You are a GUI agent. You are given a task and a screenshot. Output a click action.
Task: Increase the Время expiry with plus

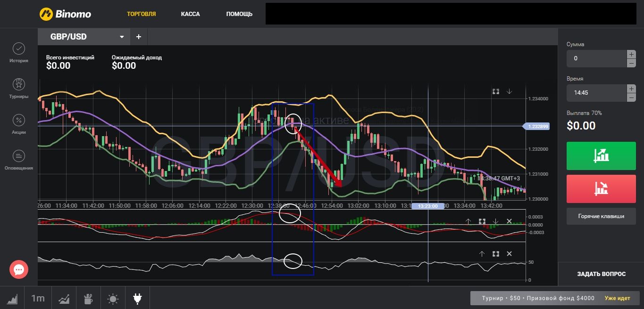631,89
